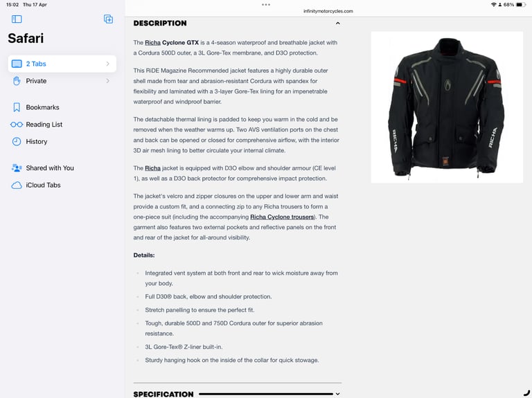532x398 pixels.
Task: Open the Reading List glasses icon
Action: 17,125
